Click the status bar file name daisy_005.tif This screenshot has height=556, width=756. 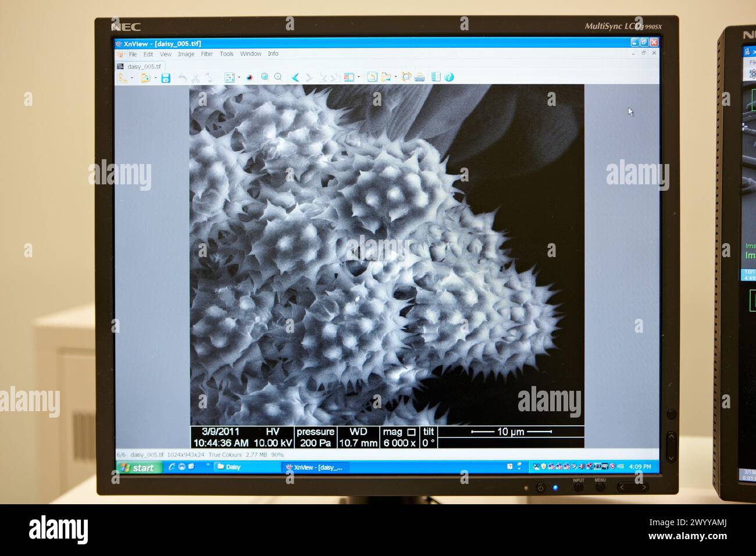(x=147, y=455)
